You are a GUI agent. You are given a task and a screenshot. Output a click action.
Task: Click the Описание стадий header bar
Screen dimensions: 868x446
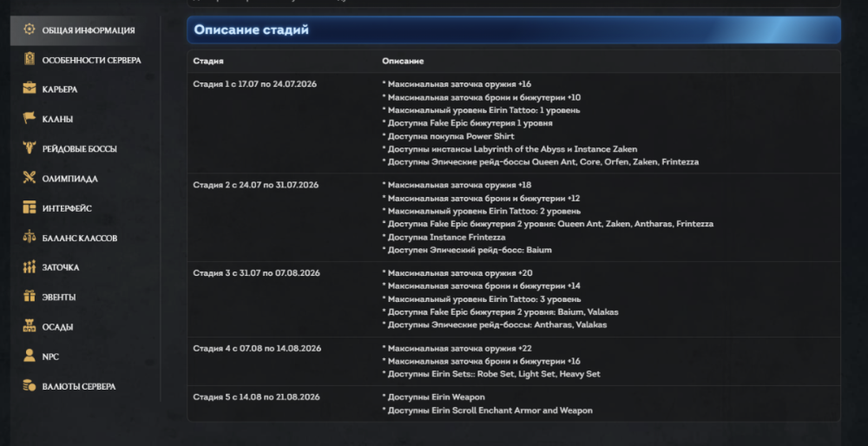514,30
